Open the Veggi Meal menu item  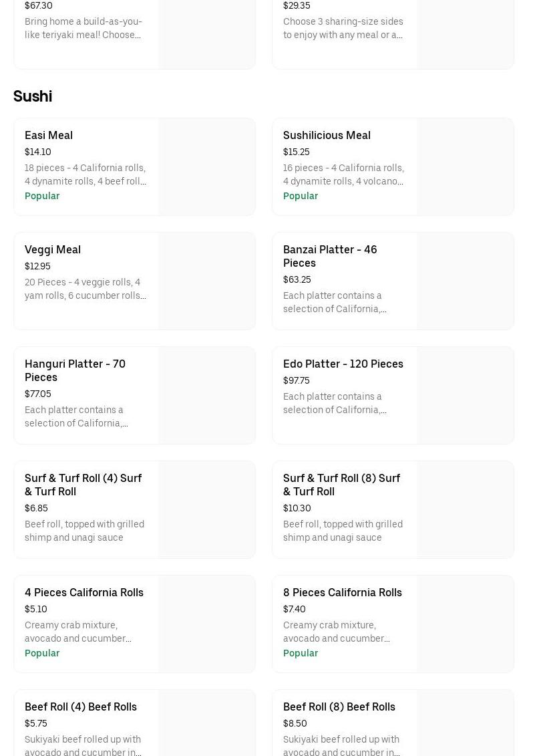53,249
